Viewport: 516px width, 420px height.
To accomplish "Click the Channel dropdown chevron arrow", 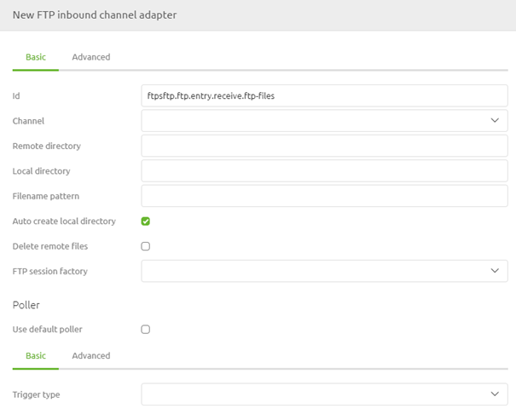I will click(x=494, y=121).
